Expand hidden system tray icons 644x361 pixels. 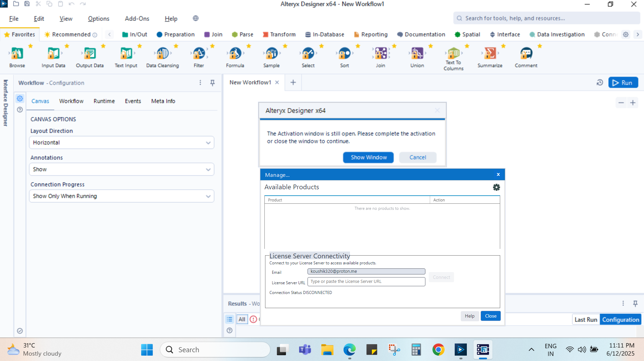(531, 350)
